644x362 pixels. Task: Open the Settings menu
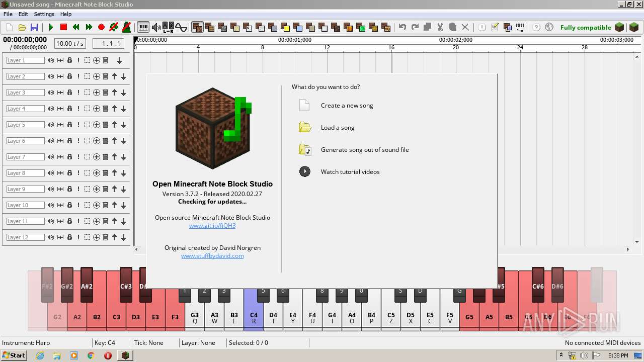click(44, 14)
